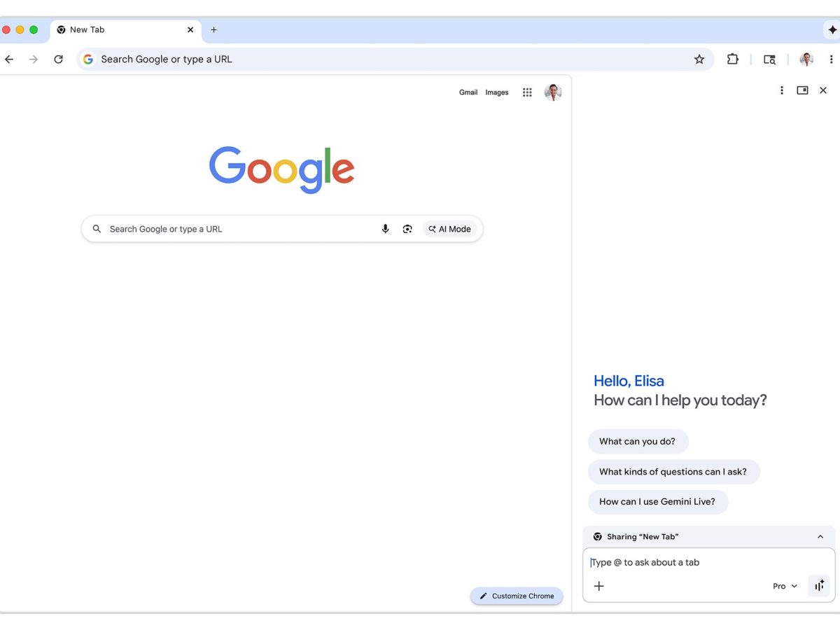840x630 pixels.
Task: Click the Google account avatar on page
Action: tap(553, 92)
